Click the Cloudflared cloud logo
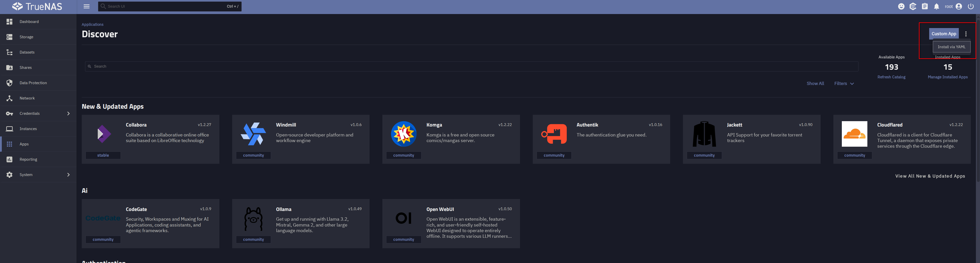Screen dimensions: 980x263 coord(854,134)
